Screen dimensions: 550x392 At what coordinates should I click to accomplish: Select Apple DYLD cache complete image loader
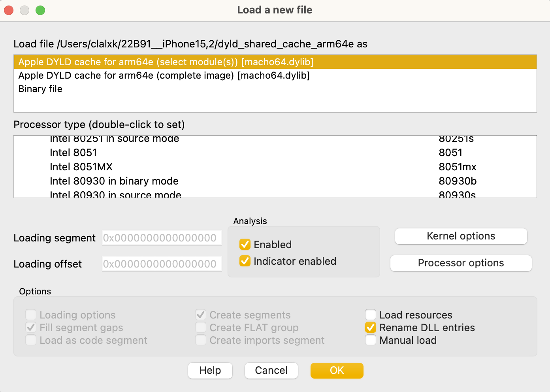pos(164,75)
